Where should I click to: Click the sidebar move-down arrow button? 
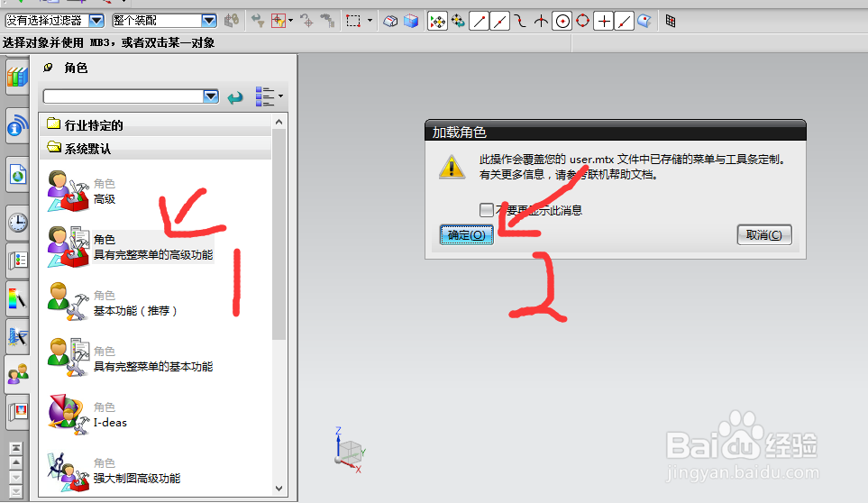coord(16,477)
